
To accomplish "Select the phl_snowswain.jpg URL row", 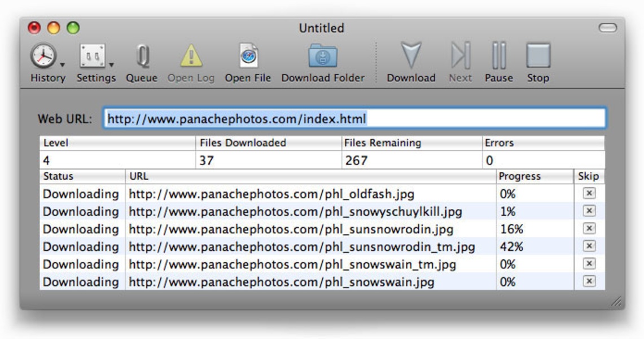I will tap(322, 282).
